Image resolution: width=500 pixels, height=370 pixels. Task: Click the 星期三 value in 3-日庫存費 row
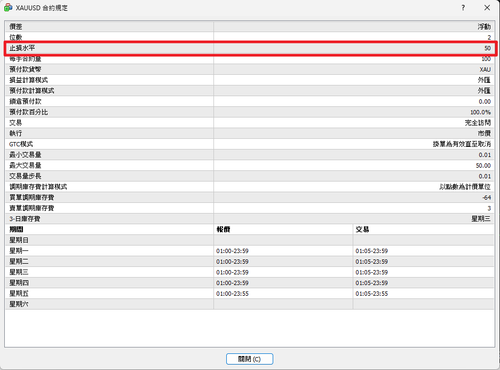[481, 219]
